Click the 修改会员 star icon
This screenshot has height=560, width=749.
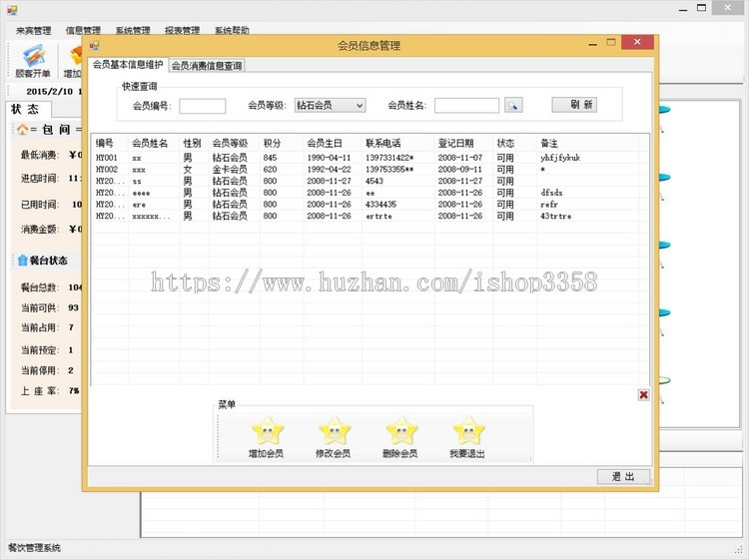(335, 430)
